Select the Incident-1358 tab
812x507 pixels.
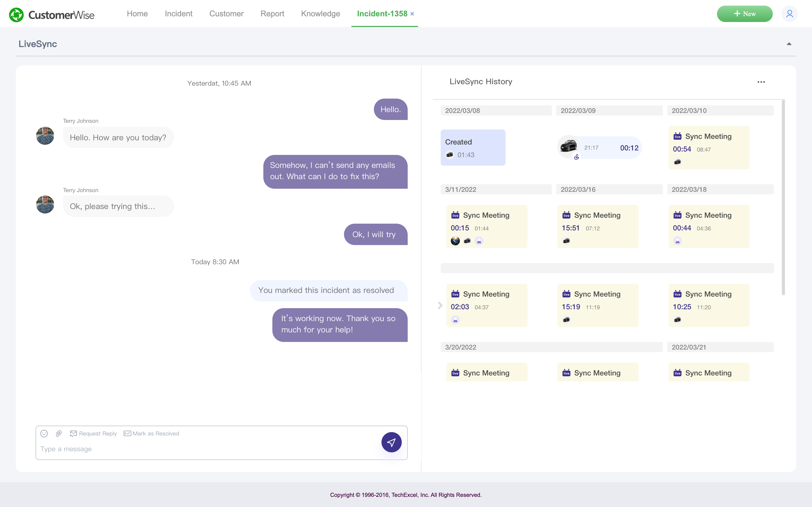click(382, 14)
